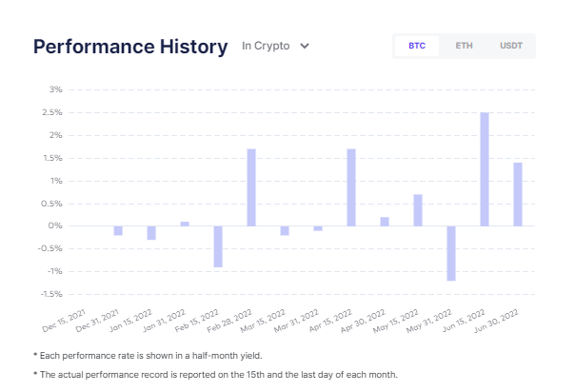Open the In Crypto dropdown

(275, 46)
